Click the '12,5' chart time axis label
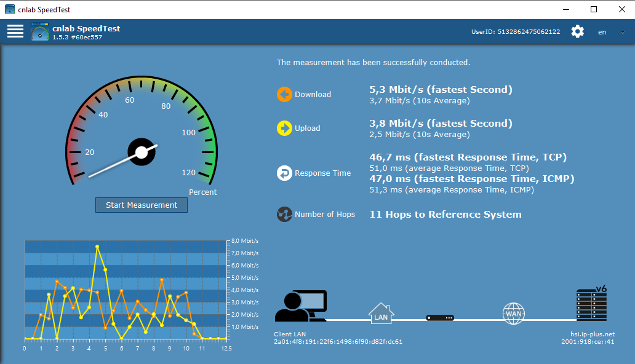This screenshot has width=635, height=364. (x=226, y=348)
